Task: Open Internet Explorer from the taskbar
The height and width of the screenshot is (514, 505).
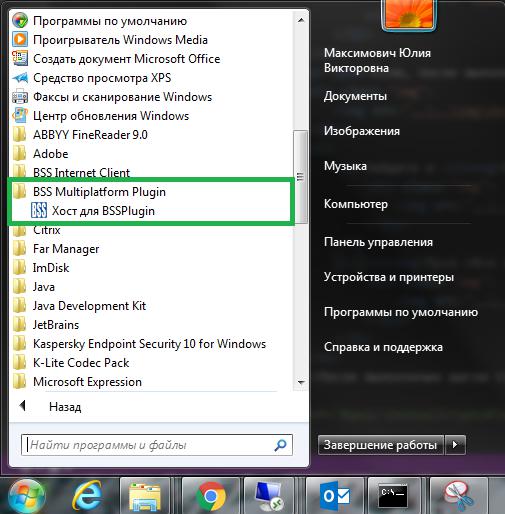Action: [x=86, y=497]
